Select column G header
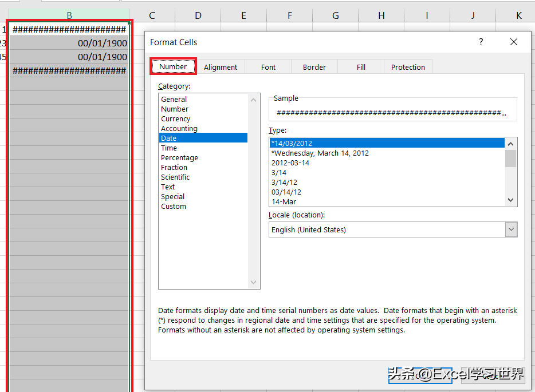Image resolution: width=535 pixels, height=392 pixels. click(336, 15)
